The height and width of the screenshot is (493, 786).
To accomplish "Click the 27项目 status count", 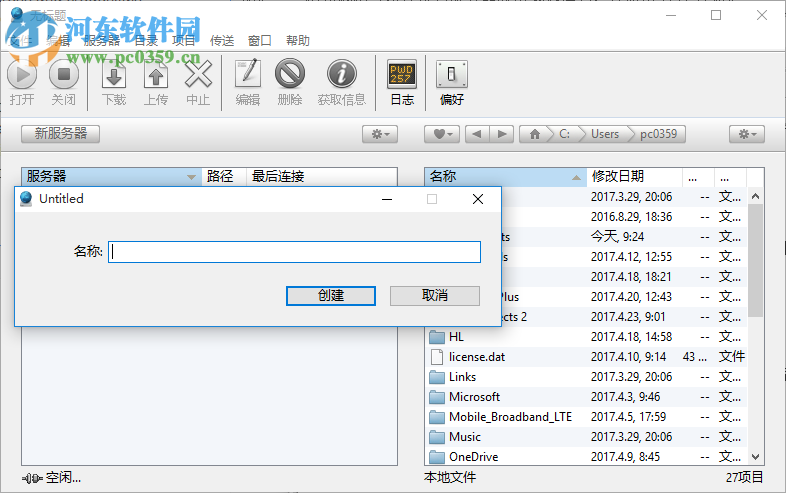I will coord(744,477).
